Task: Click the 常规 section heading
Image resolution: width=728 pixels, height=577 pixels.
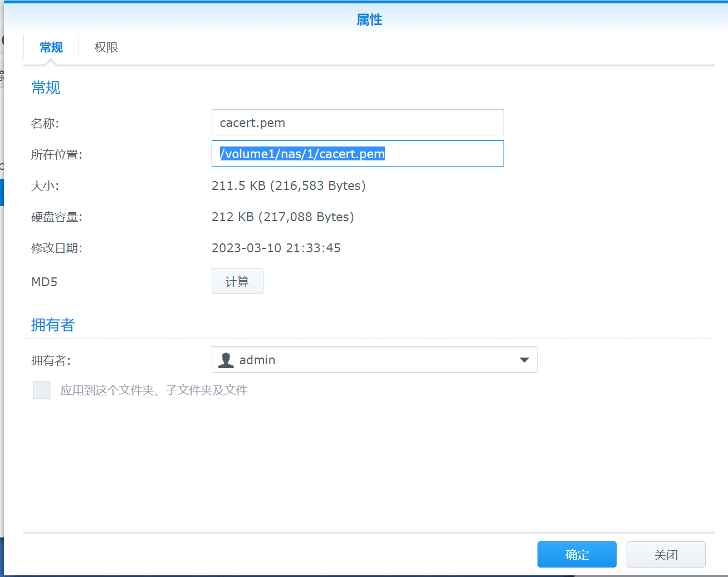Action: coord(45,87)
